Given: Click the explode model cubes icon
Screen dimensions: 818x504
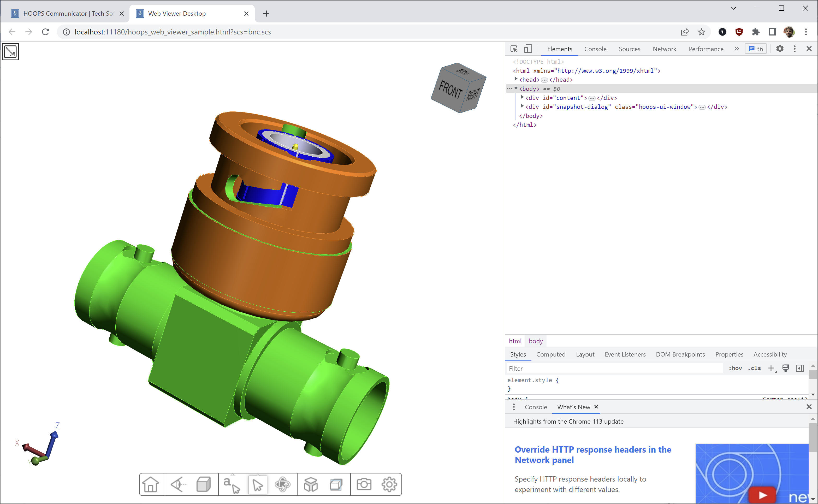Looking at the screenshot, I should 310,484.
